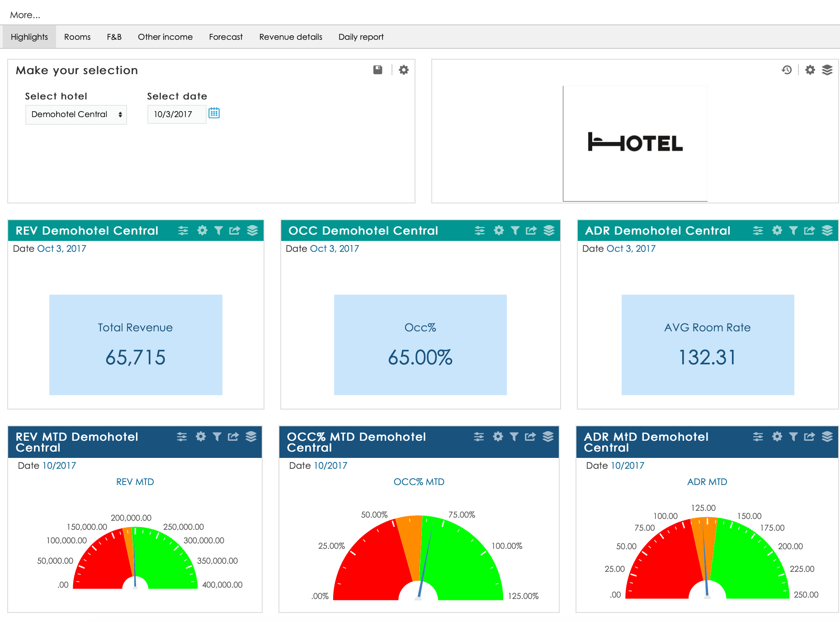Click the save icon in selection panel
The width and height of the screenshot is (840, 622).
[378, 70]
